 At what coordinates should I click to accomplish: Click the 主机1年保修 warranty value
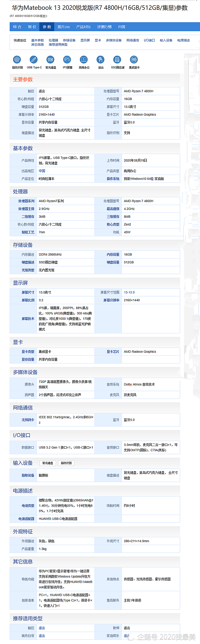tap(133, 601)
